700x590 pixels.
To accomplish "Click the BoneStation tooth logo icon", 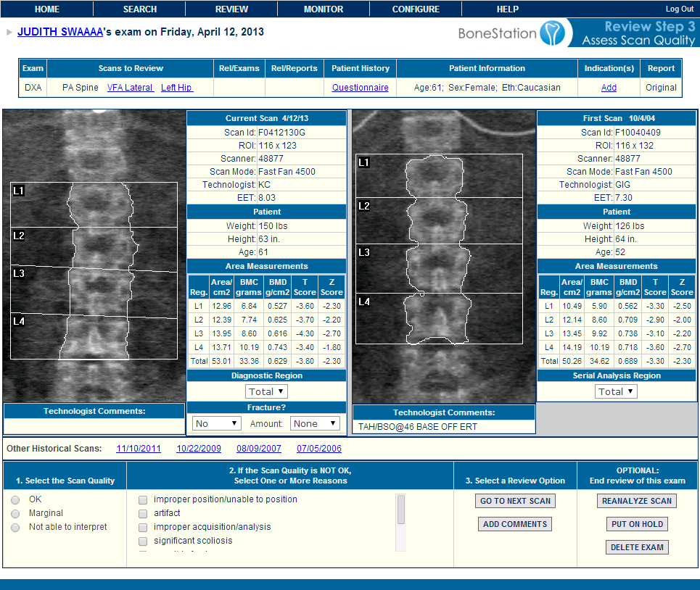I will [x=548, y=33].
